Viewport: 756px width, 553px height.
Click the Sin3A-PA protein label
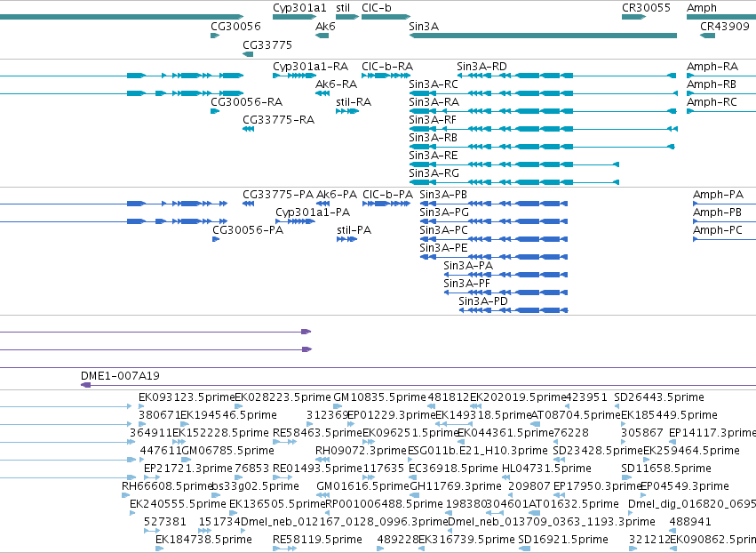click(x=468, y=266)
